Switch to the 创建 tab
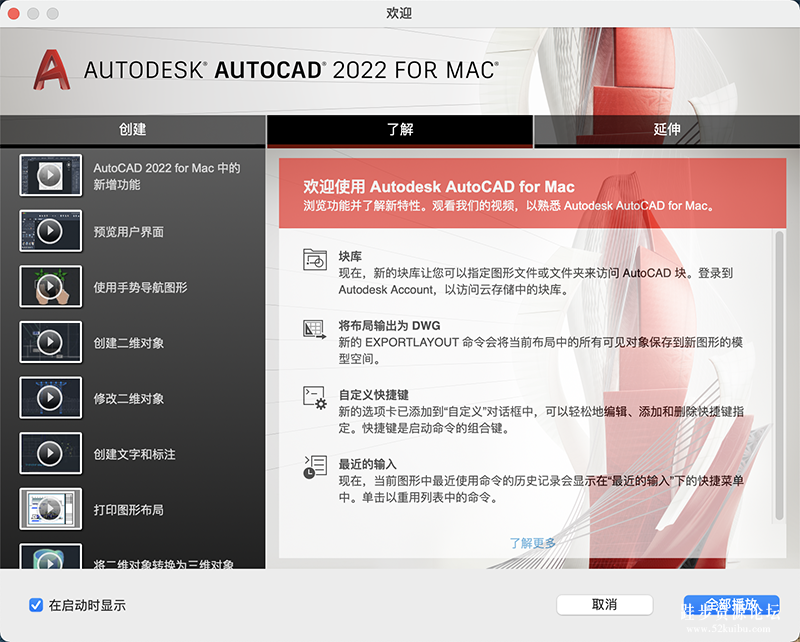Screen dimensions: 800x642 coord(133,130)
